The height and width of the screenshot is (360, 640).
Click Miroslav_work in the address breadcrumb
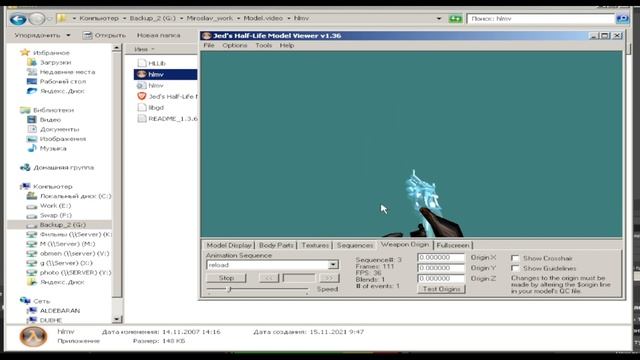tap(209, 18)
